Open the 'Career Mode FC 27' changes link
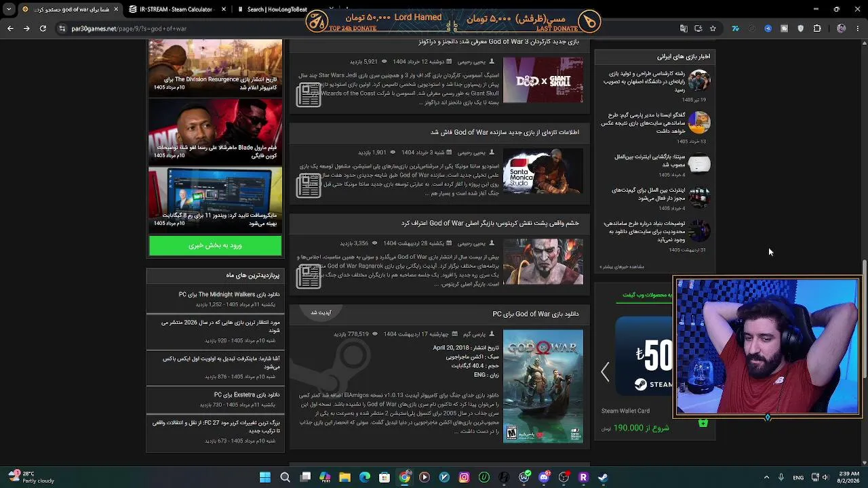Viewport: 868px width, 488px height. 216,426
